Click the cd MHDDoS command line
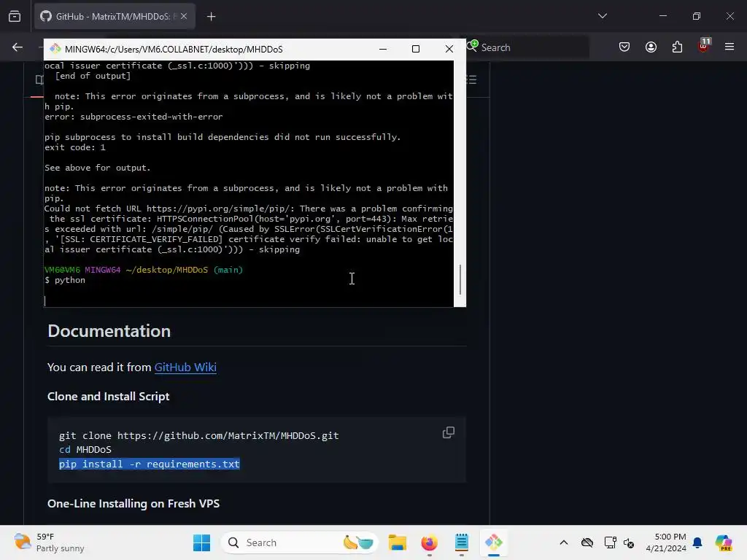The image size is (747, 560). (x=85, y=449)
